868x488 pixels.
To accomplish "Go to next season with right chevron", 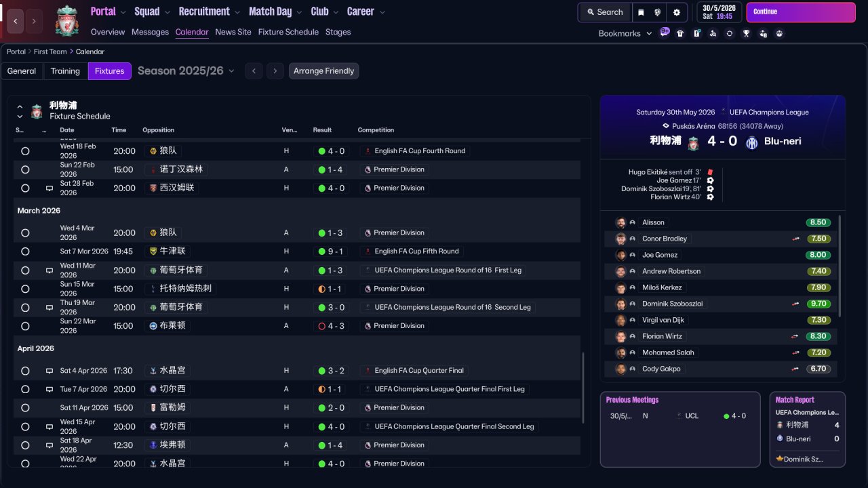I will point(275,71).
